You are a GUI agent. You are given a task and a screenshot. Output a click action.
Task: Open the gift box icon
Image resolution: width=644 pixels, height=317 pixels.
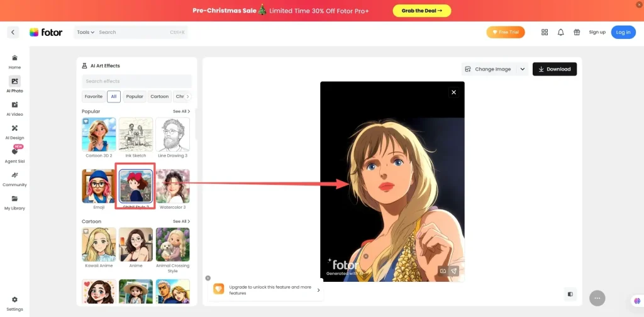(x=577, y=32)
